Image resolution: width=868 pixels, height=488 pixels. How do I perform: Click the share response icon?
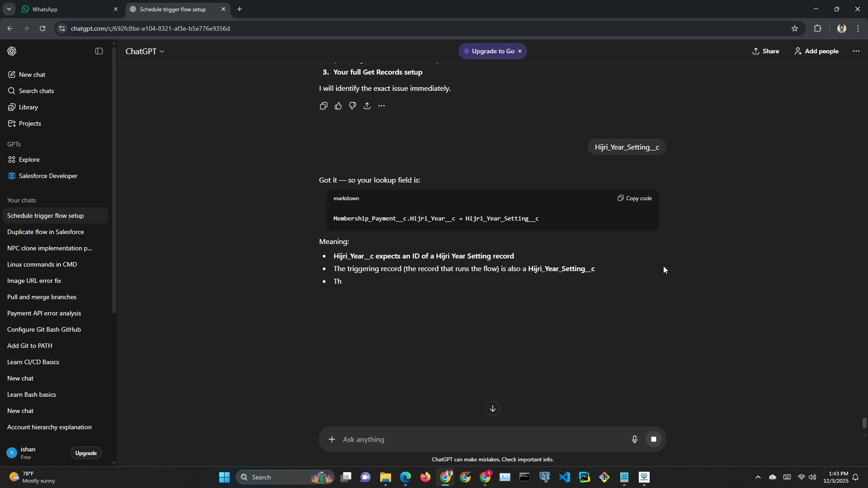click(x=367, y=106)
